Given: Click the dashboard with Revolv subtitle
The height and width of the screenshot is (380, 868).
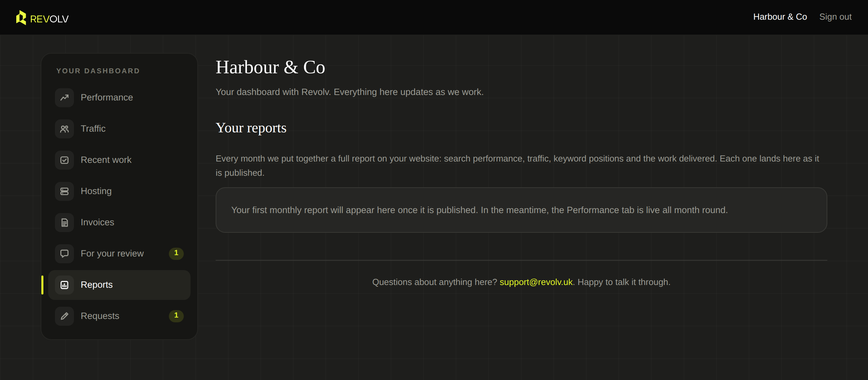Looking at the screenshot, I should pos(350,92).
